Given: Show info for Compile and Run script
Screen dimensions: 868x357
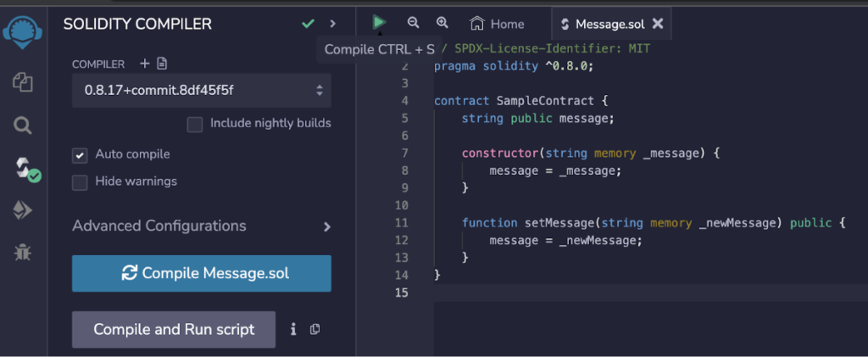Looking at the screenshot, I should coord(293,329).
